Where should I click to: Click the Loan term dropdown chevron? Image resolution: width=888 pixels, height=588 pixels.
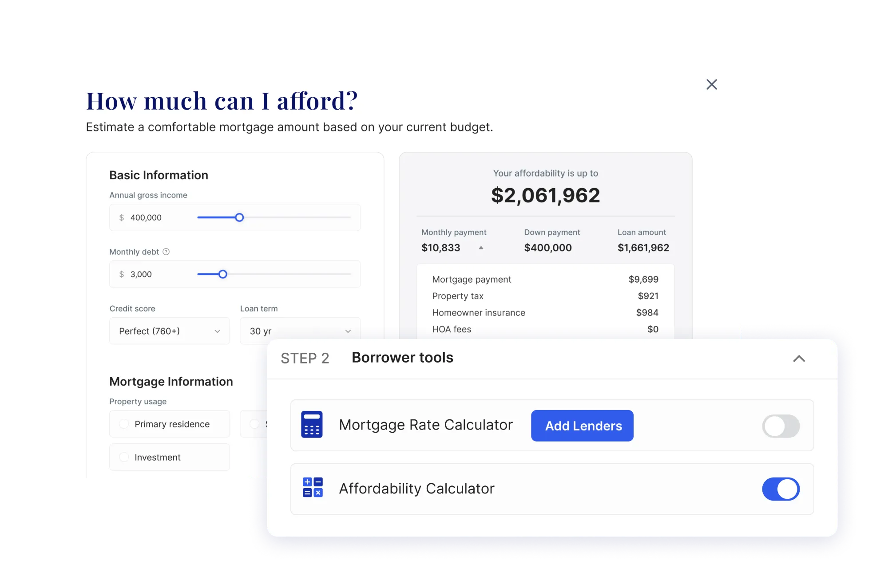pyautogui.click(x=348, y=331)
